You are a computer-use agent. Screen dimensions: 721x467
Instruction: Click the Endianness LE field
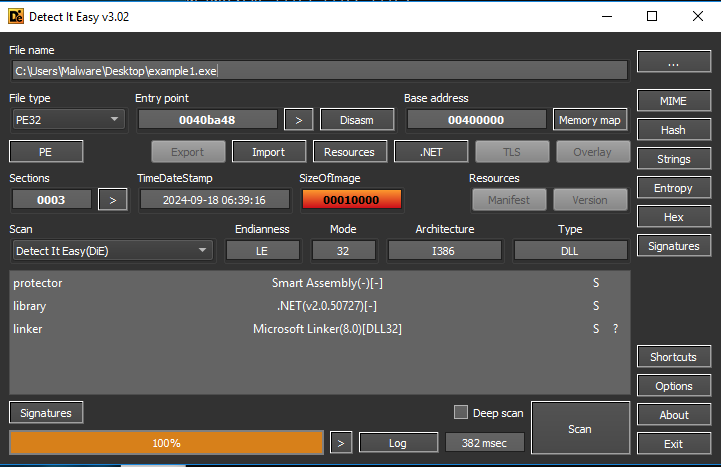click(x=263, y=251)
